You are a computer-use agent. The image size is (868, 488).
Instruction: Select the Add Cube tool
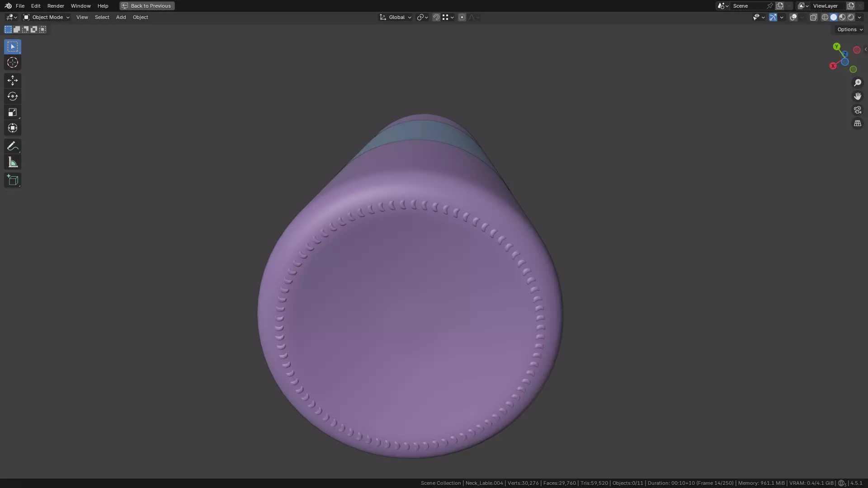click(12, 180)
